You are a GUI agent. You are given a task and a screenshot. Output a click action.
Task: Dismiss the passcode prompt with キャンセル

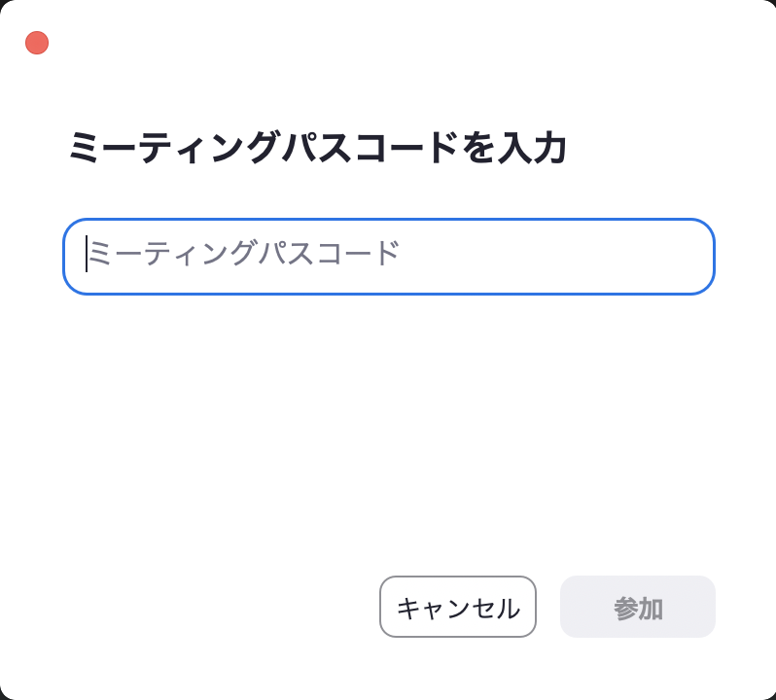[458, 608]
